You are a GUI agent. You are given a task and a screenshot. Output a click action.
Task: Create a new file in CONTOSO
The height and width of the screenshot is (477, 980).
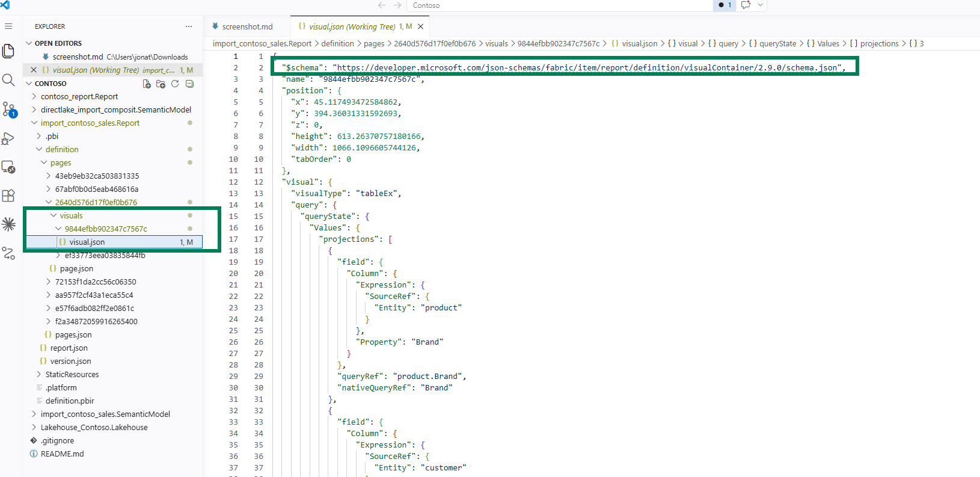pos(147,84)
